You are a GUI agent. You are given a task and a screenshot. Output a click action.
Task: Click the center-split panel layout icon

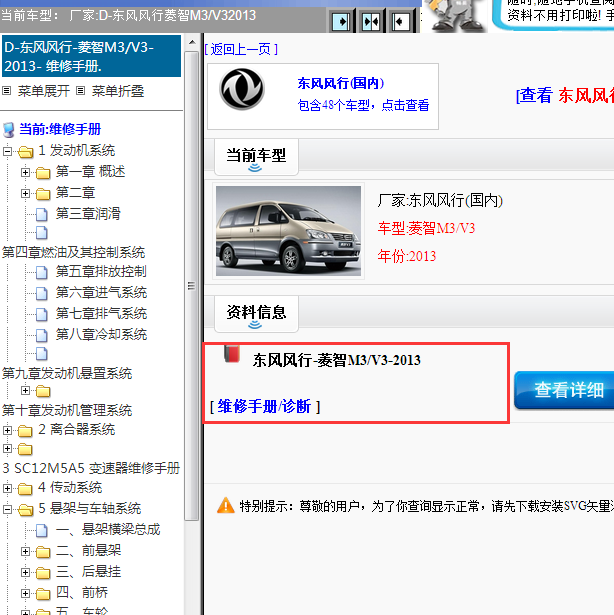370,22
